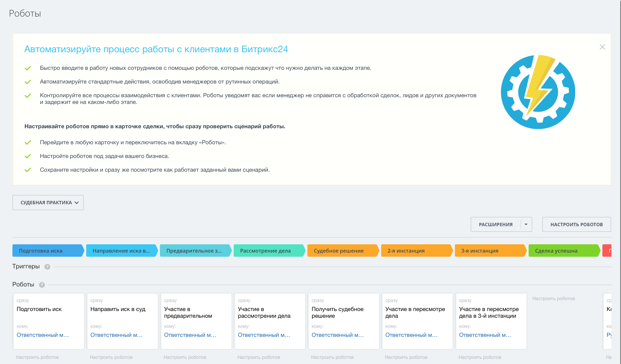
Task: Open the Судебная практика pipeline dropdown
Action: click(48, 202)
